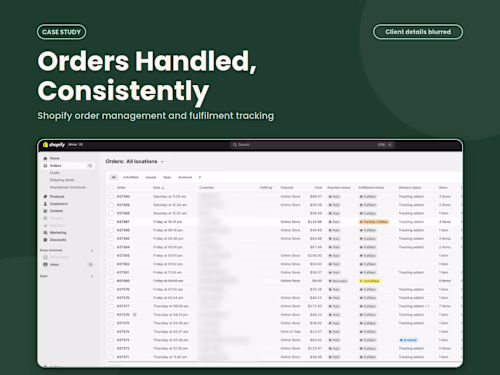Click the Inbox chat icon

(x=45, y=265)
